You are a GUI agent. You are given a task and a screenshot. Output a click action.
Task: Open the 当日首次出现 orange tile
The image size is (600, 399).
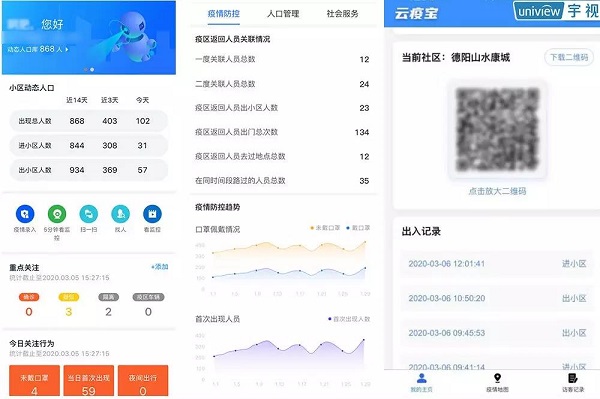point(89,381)
